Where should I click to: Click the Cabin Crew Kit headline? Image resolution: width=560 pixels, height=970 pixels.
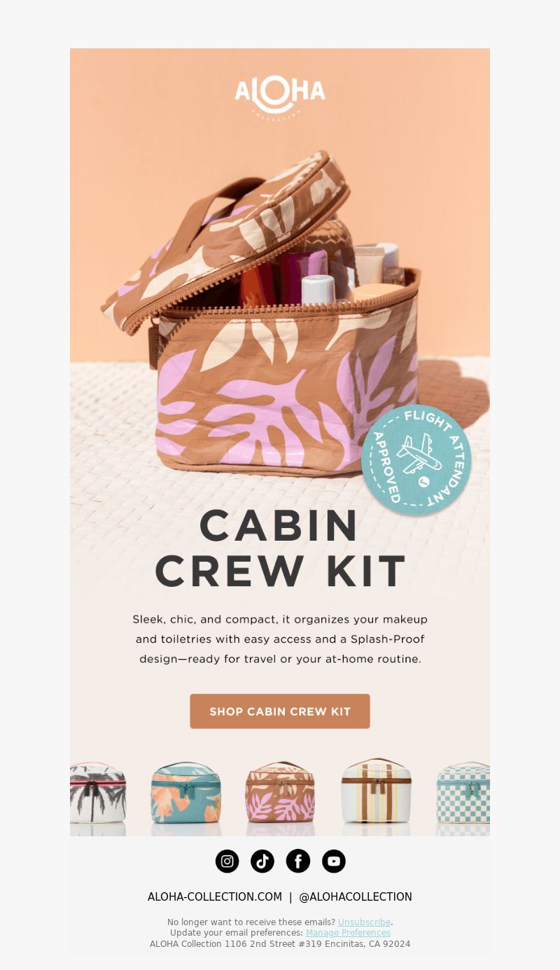click(280, 548)
